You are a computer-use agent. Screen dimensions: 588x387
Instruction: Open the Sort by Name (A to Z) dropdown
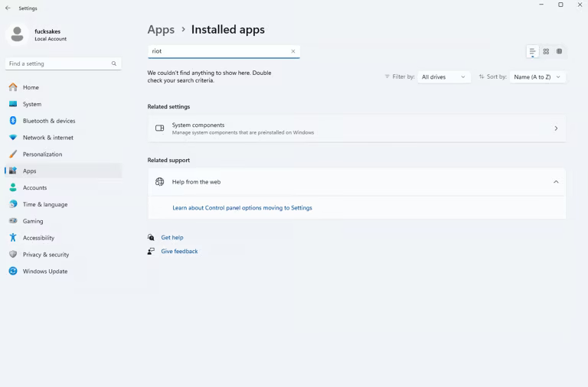click(537, 76)
